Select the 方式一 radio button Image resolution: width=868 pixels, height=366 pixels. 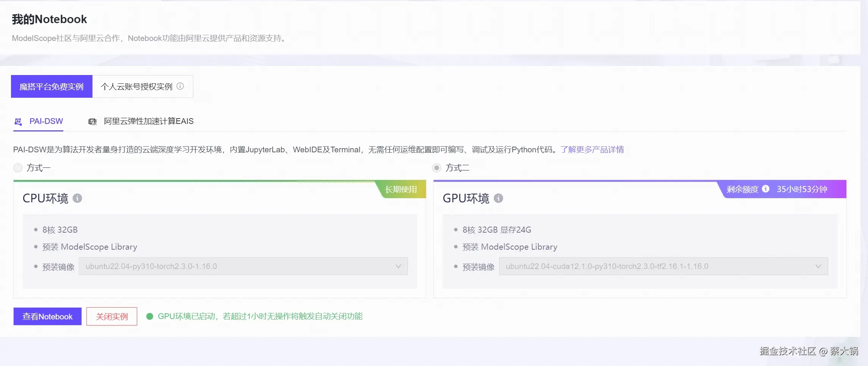pyautogui.click(x=17, y=167)
